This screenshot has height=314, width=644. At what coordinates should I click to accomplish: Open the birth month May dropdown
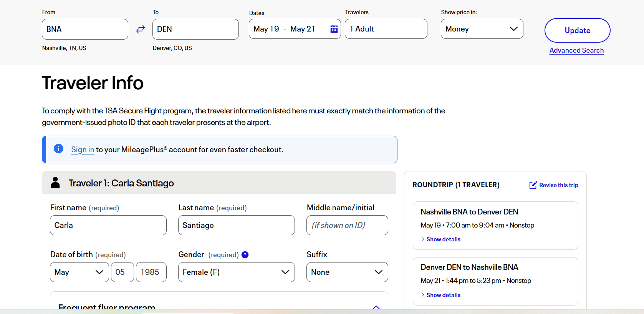[x=79, y=272]
